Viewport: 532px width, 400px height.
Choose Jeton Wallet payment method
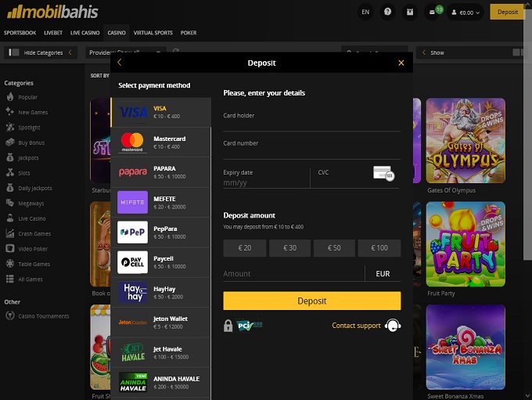click(160, 322)
